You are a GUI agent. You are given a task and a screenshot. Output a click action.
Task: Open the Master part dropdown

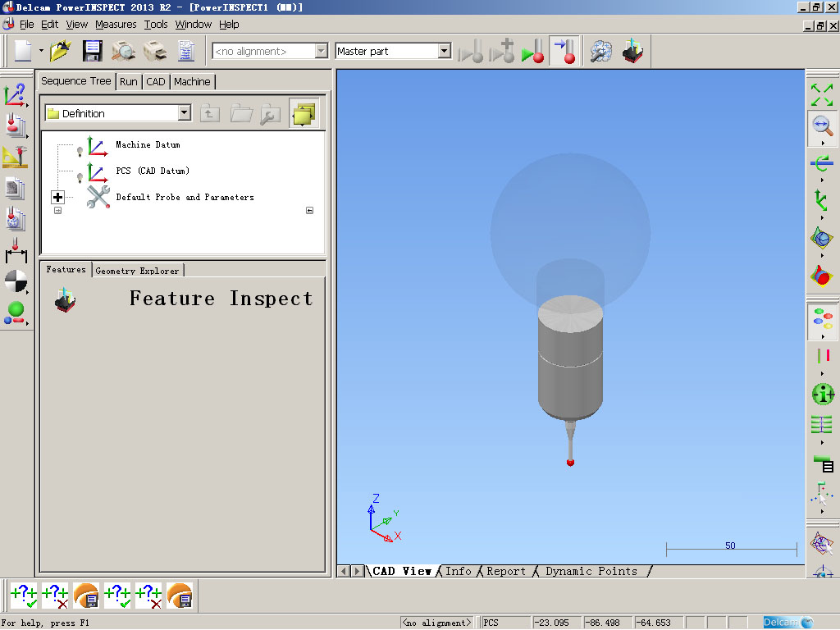444,51
